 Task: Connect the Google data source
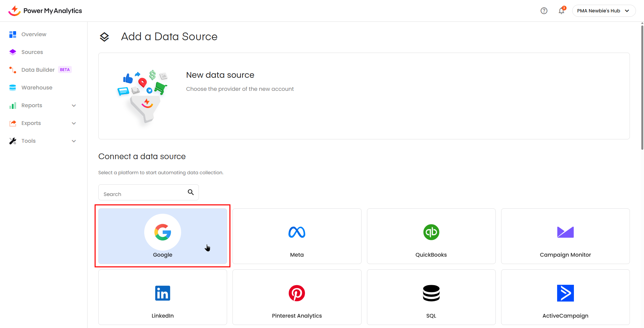tap(162, 236)
